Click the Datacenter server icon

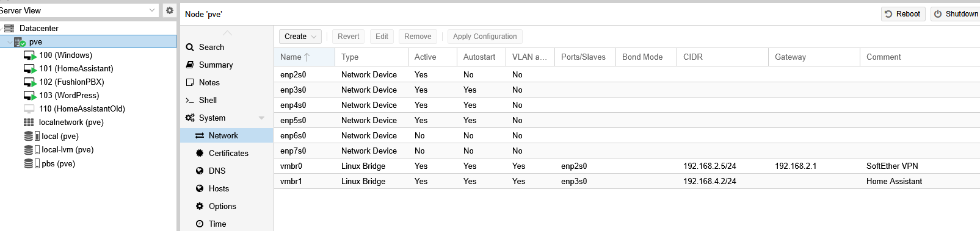click(9, 28)
